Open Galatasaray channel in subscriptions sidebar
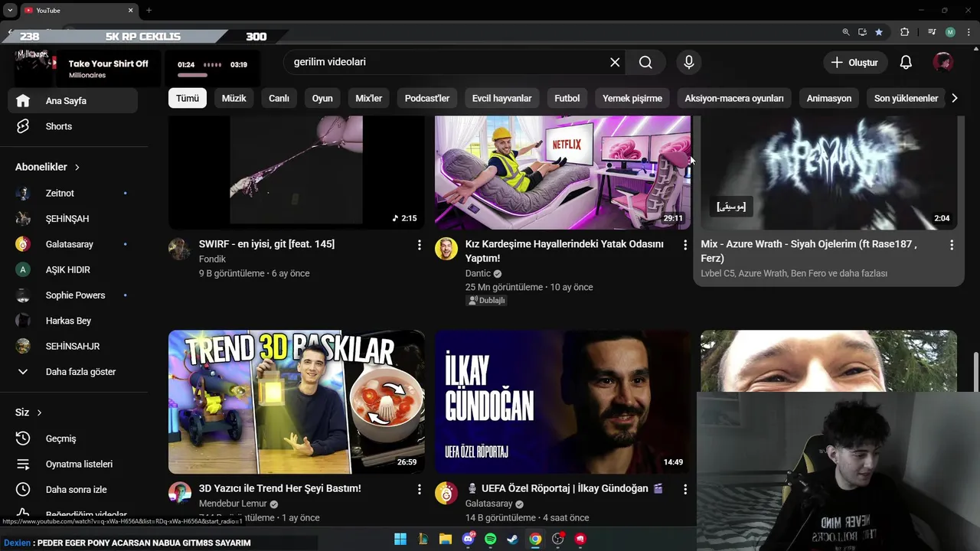Screen dimensions: 980x551 coord(73,244)
